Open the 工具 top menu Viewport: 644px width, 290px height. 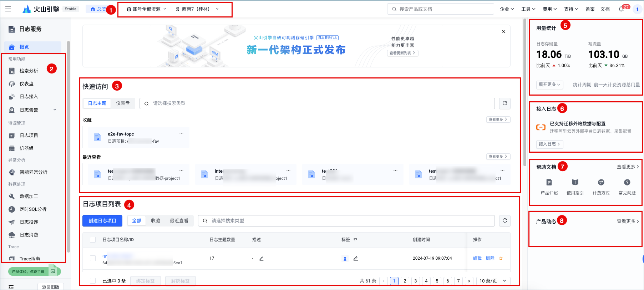click(x=528, y=9)
